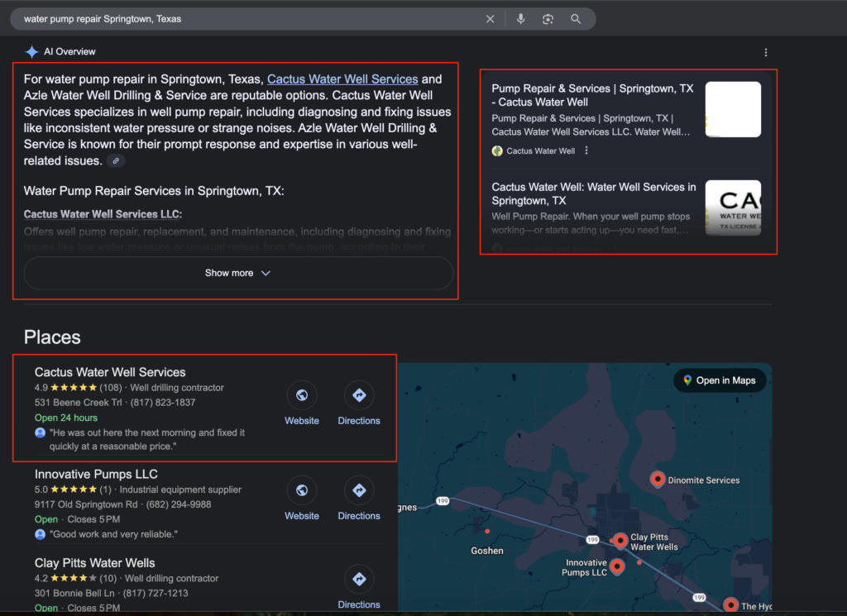
Task: Visit Cactus Water Well Services website globe icon
Action: 302,395
